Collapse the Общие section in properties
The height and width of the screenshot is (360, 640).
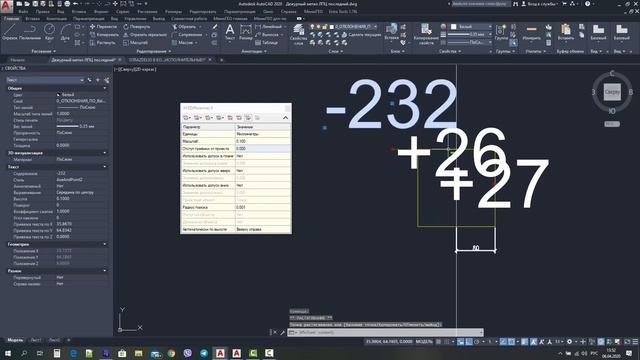coord(105,88)
